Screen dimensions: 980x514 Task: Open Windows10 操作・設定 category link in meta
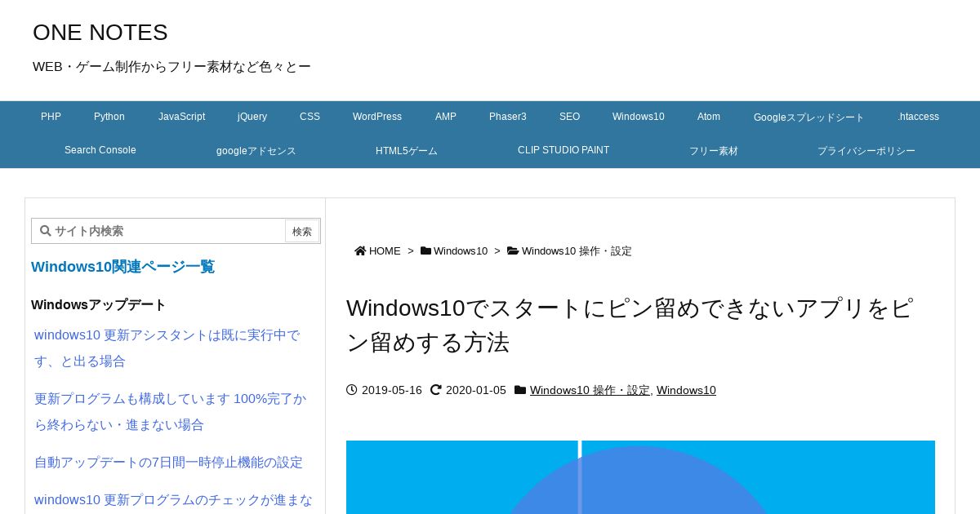click(590, 390)
